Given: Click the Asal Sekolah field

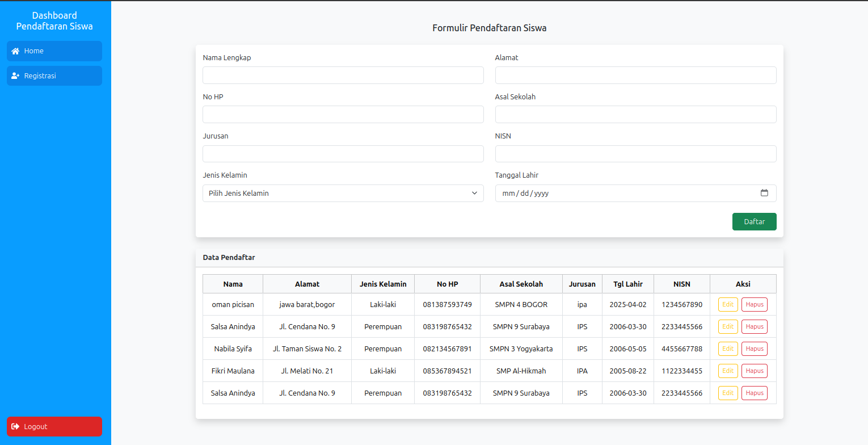Looking at the screenshot, I should (x=635, y=115).
